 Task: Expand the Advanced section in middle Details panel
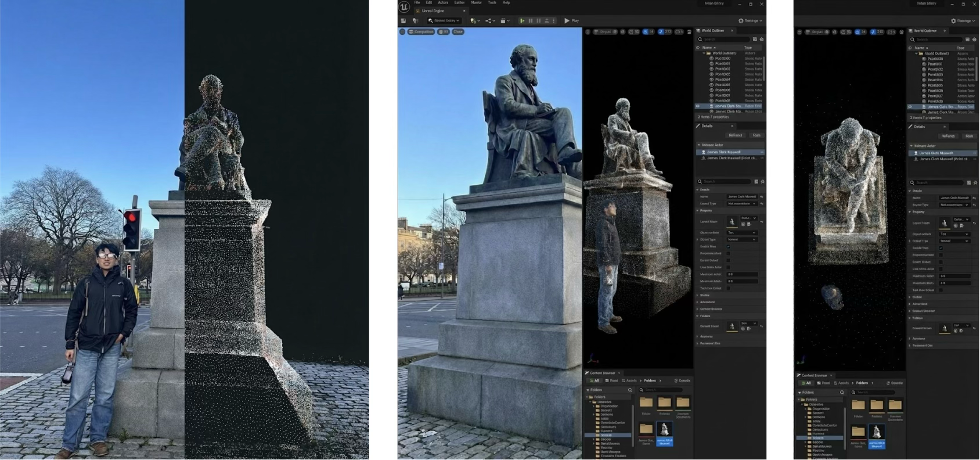click(698, 302)
